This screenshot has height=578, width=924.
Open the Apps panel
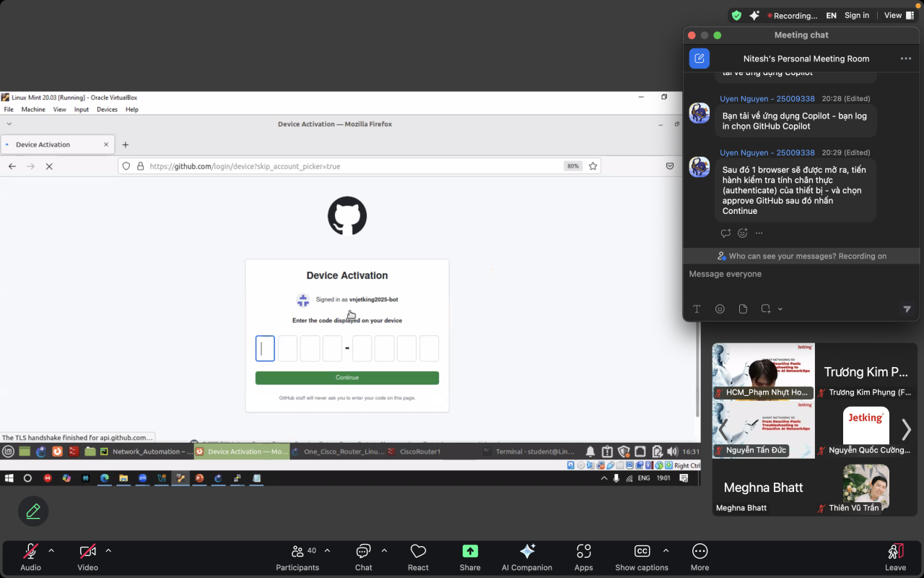tap(584, 557)
